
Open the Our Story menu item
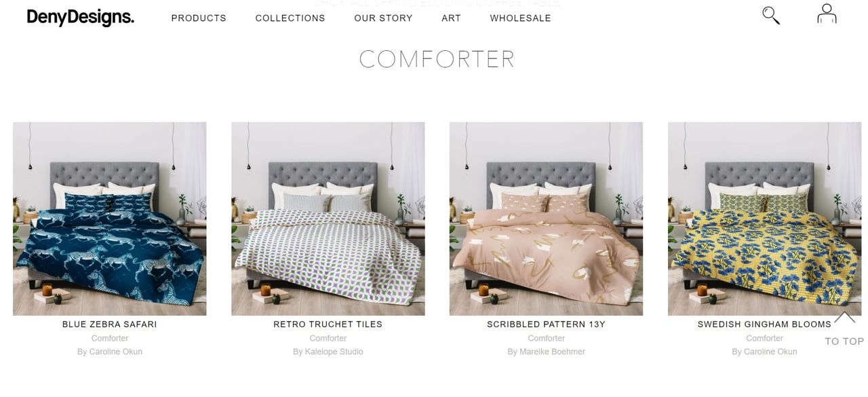[383, 18]
